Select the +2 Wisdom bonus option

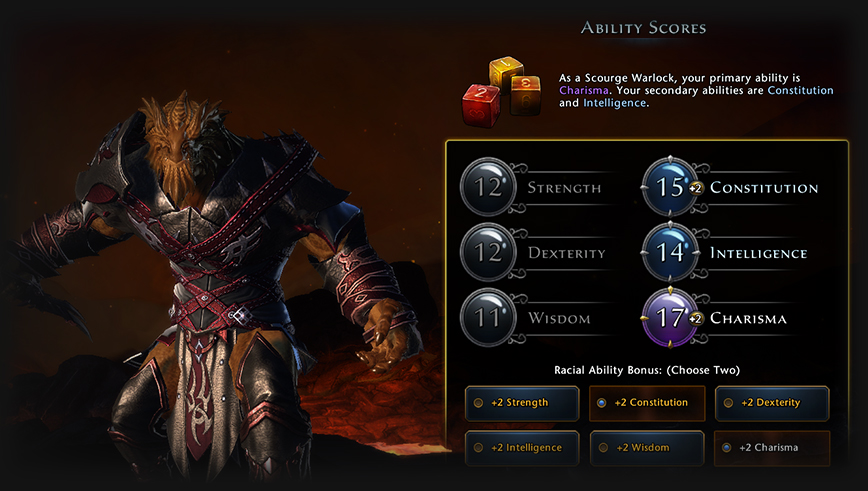[x=647, y=448]
